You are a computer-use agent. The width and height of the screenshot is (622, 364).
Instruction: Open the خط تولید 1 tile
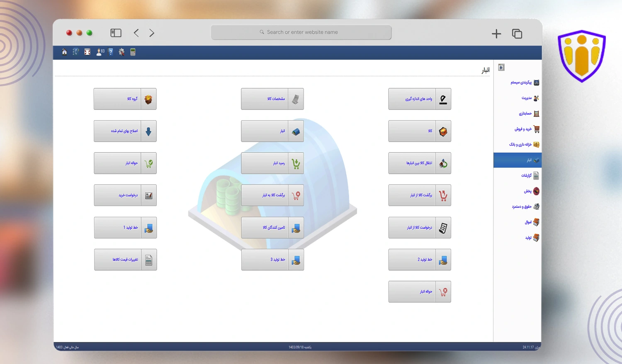[x=125, y=228]
